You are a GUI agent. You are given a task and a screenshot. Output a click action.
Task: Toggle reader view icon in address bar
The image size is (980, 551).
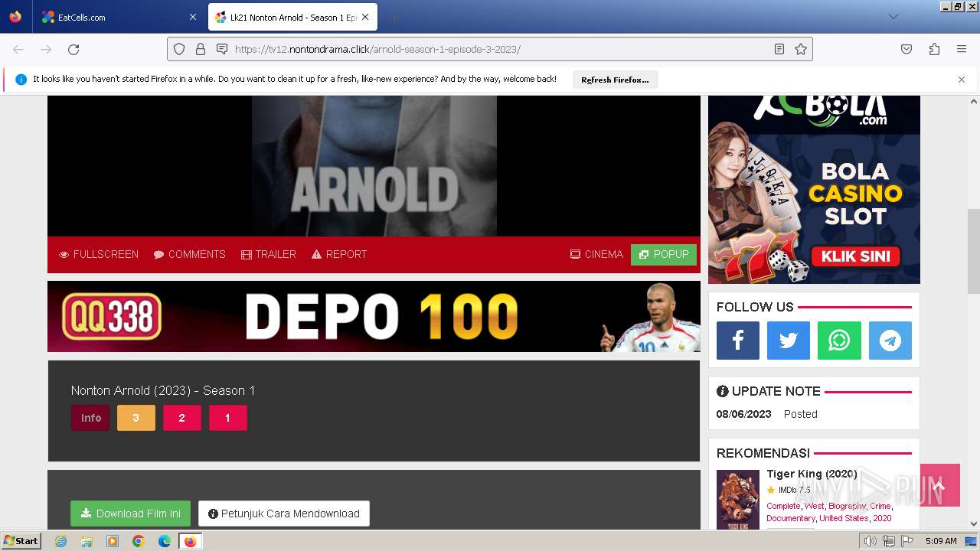779,49
